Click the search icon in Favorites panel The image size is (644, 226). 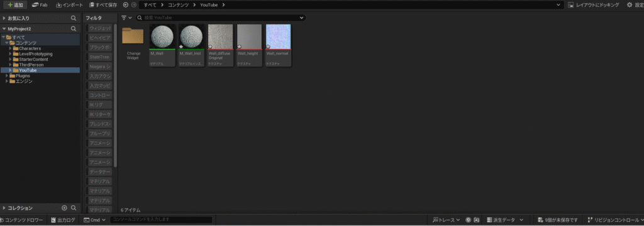point(74,18)
